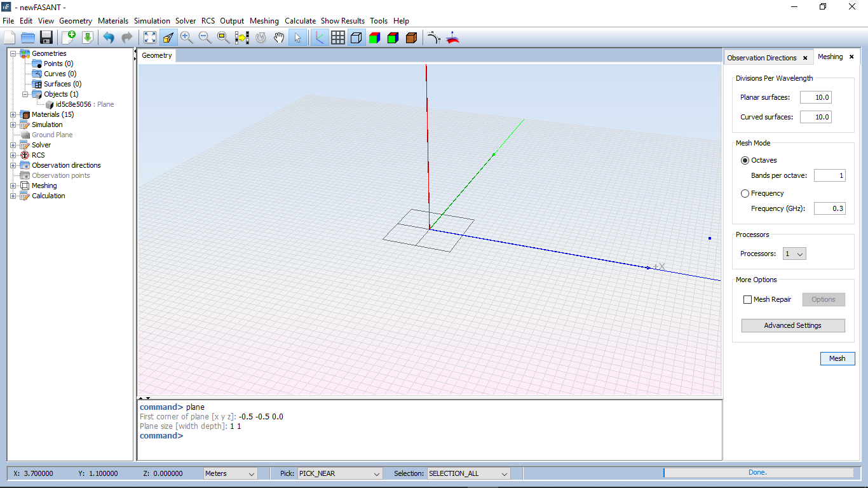Click the Mesh button
Viewport: 868px width, 488px height.
837,358
